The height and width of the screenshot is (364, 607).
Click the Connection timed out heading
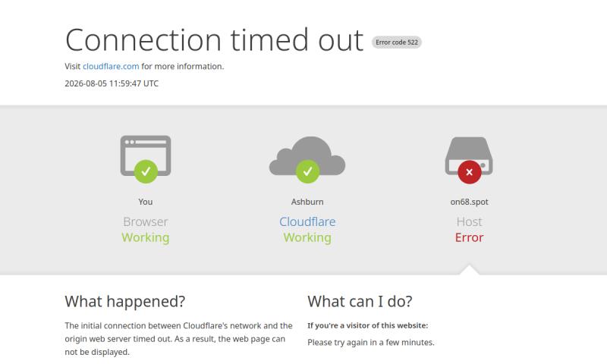tap(215, 40)
